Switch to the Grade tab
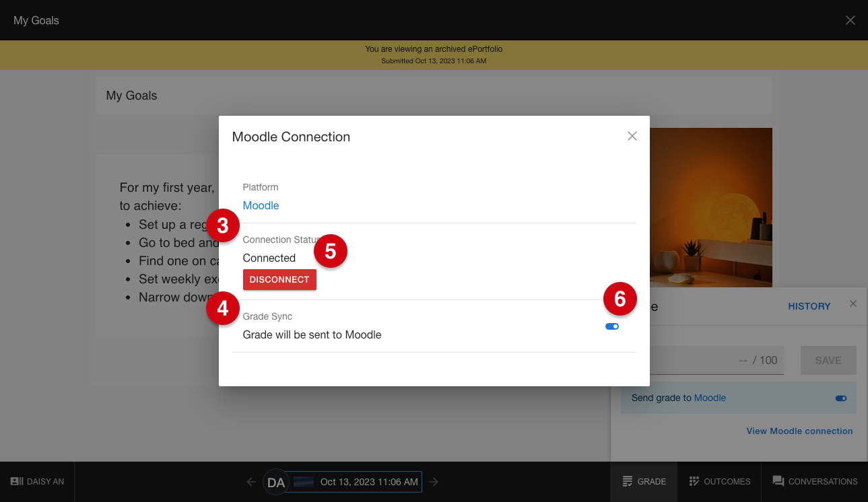Viewport: 868px width, 502px height. pos(644,482)
